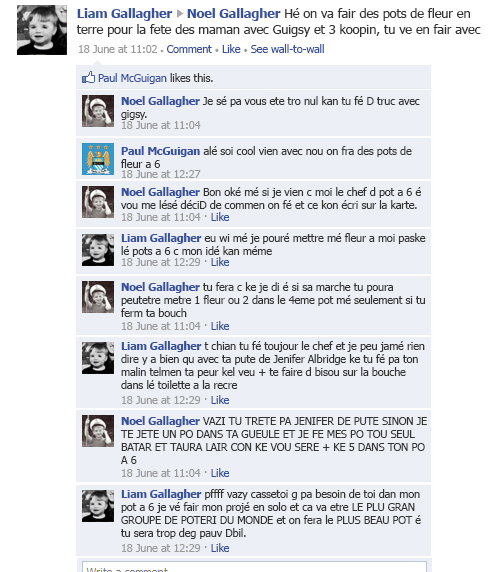Click Manchester City crest avatar of Paul McGuigan

point(98,159)
